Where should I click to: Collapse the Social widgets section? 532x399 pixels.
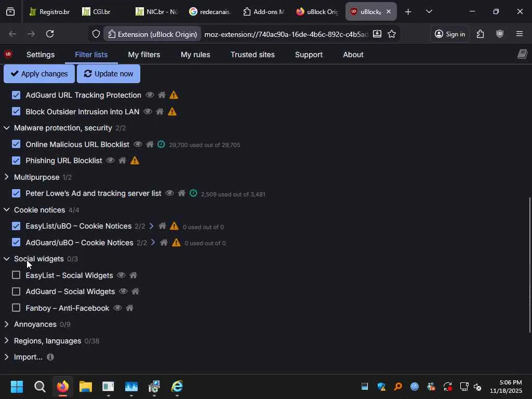[6, 259]
